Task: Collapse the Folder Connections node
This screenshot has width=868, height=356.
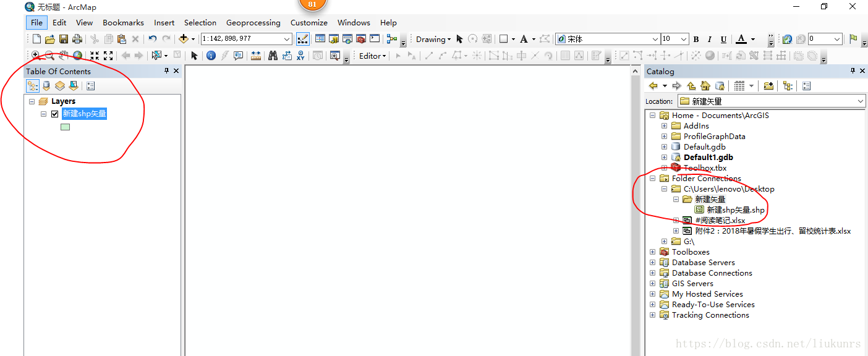Action: pyautogui.click(x=653, y=179)
